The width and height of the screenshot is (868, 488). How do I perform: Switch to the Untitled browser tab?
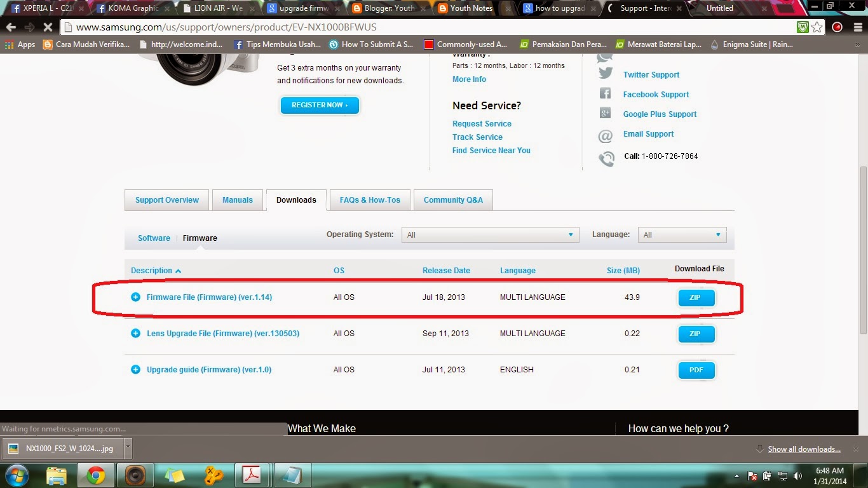[x=728, y=8]
